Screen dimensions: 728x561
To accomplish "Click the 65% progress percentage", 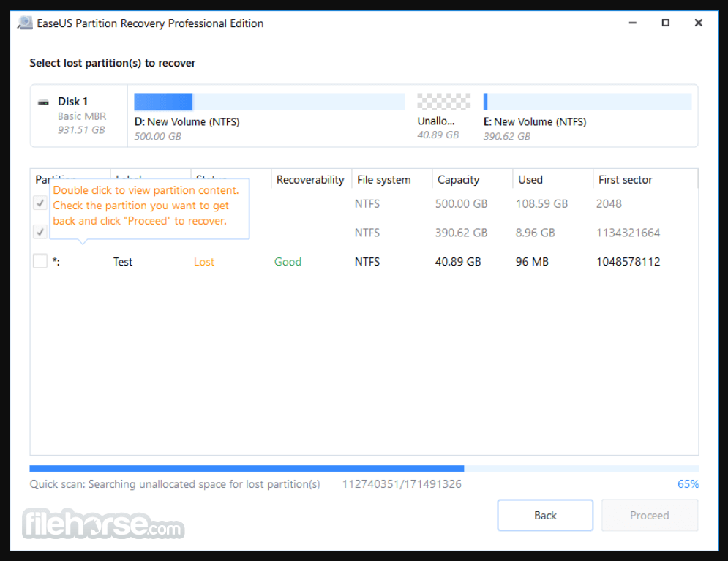I will coord(688,484).
